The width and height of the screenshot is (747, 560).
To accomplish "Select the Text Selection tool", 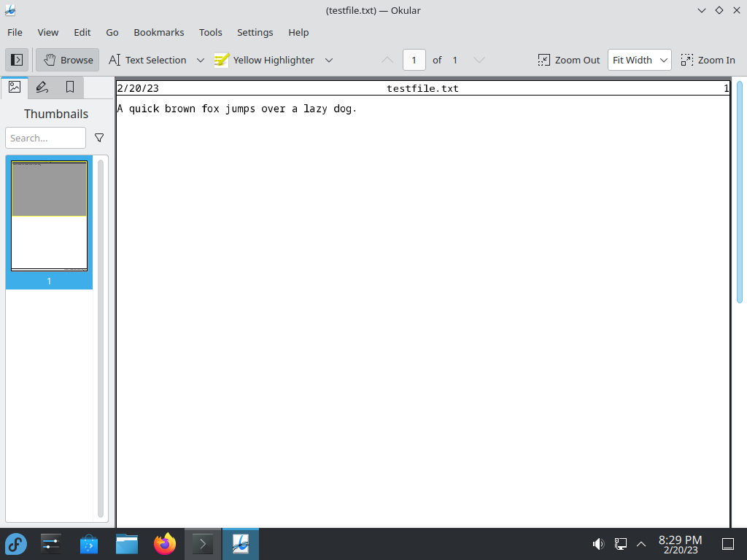I will coord(147,60).
